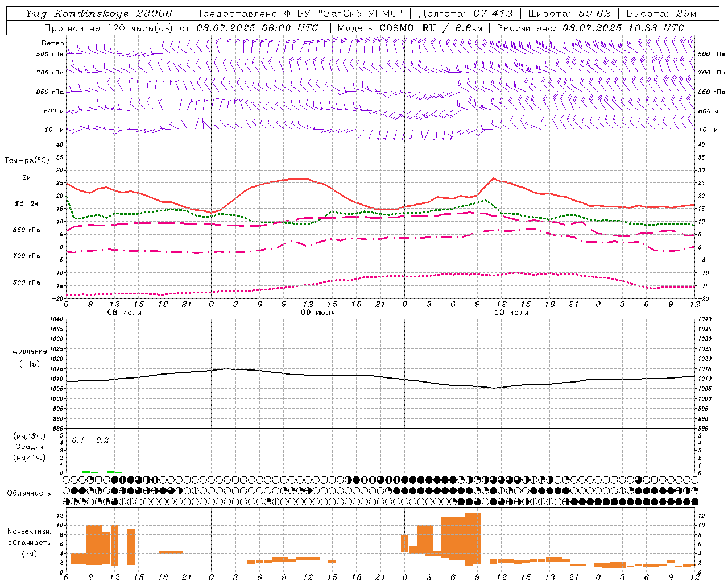Click the 0.1 precipitation amount value

coord(78,440)
